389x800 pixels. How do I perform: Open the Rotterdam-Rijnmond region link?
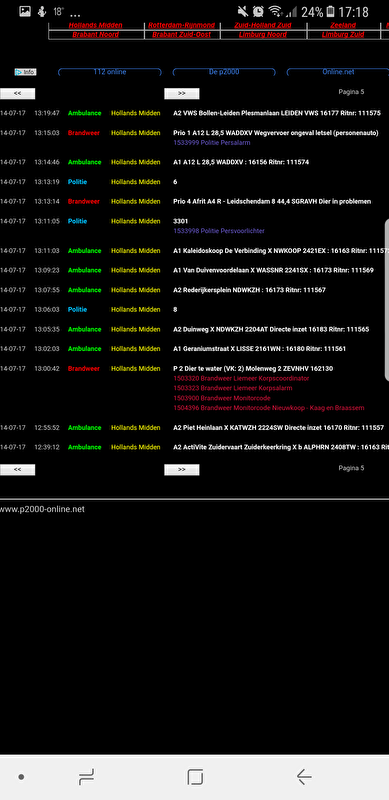(x=182, y=26)
